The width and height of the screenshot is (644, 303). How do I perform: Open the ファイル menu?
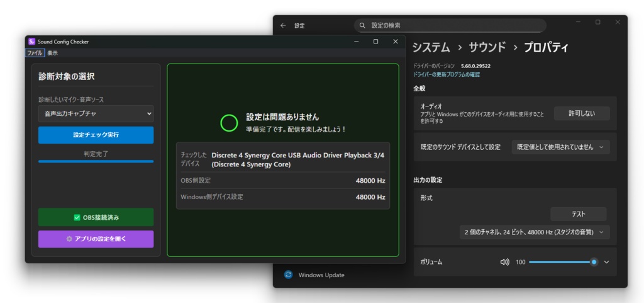click(x=35, y=53)
